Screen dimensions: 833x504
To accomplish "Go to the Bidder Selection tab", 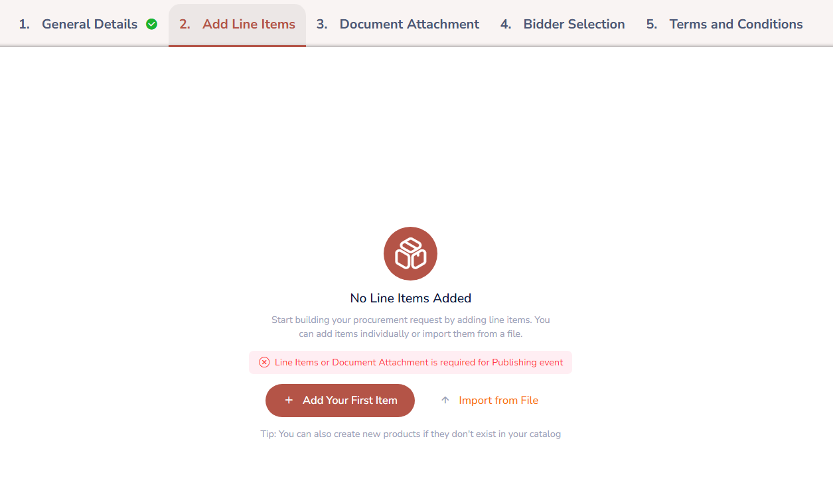I will [563, 25].
